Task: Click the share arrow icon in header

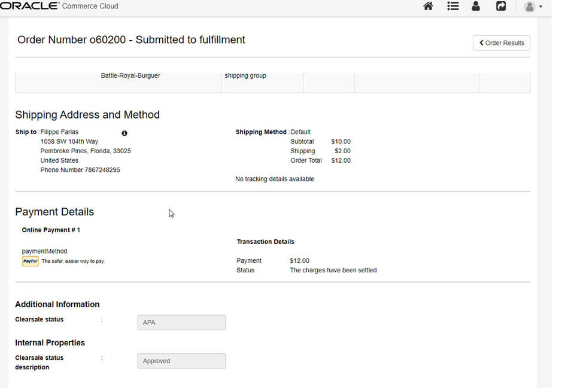Action: pyautogui.click(x=501, y=7)
